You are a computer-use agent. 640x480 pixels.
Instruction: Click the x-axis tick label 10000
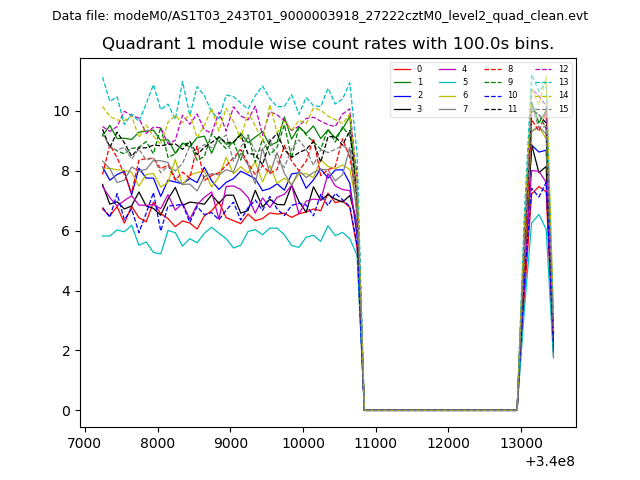(302, 444)
